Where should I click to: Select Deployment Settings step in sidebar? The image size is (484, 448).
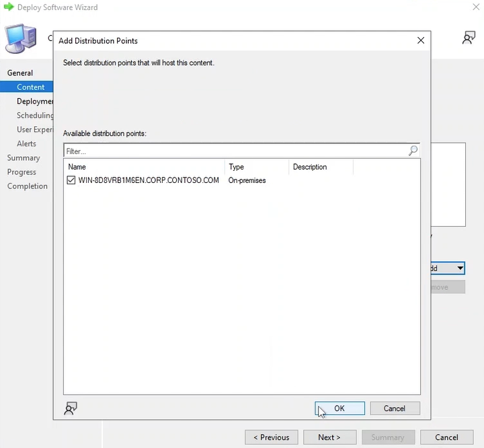click(34, 101)
